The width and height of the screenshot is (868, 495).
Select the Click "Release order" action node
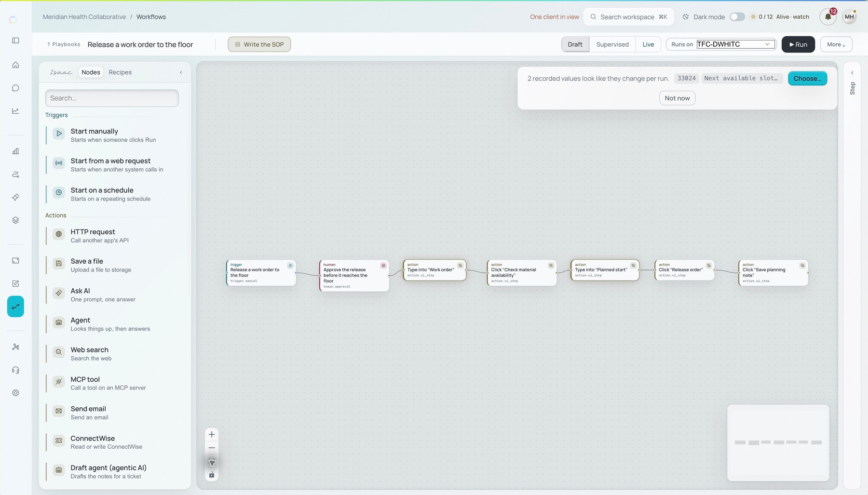coord(684,270)
